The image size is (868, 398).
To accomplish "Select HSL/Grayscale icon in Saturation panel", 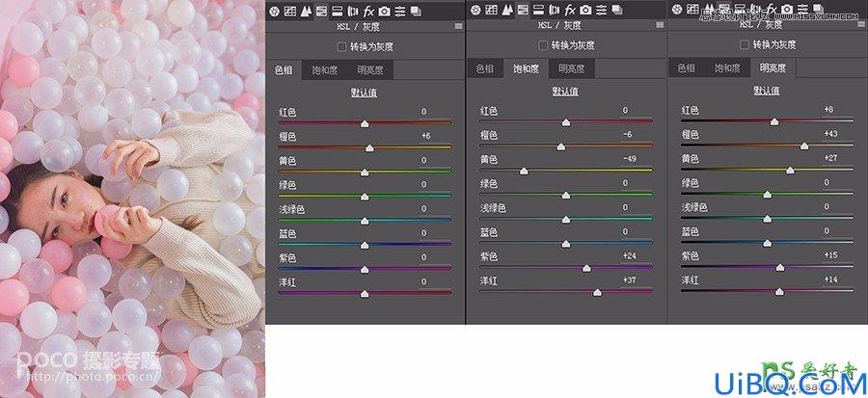I will tap(523, 10).
